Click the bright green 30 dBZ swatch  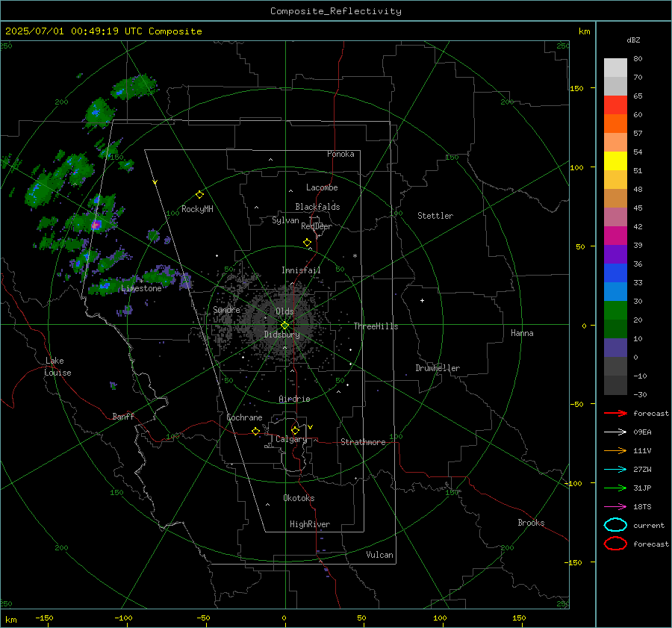615,310
